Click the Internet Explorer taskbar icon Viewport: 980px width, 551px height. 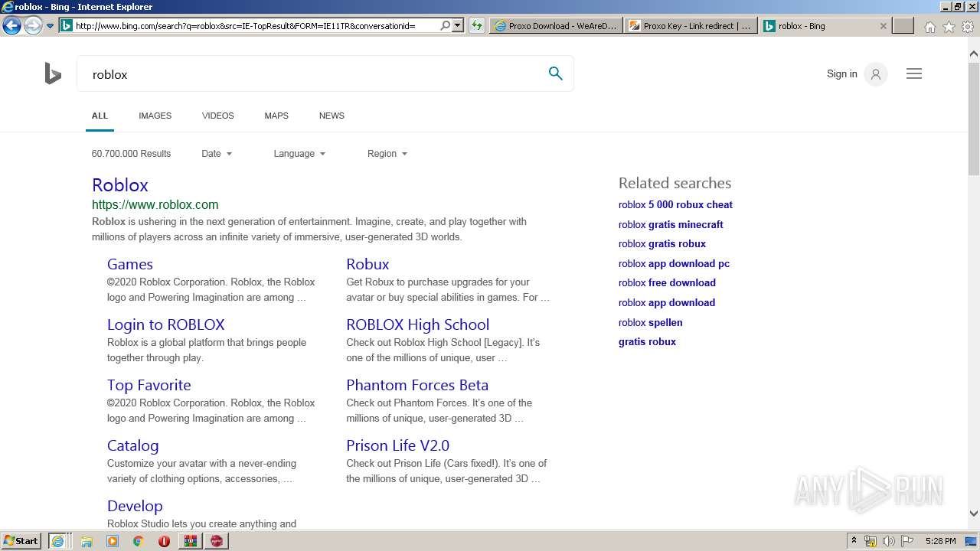[x=59, y=541]
